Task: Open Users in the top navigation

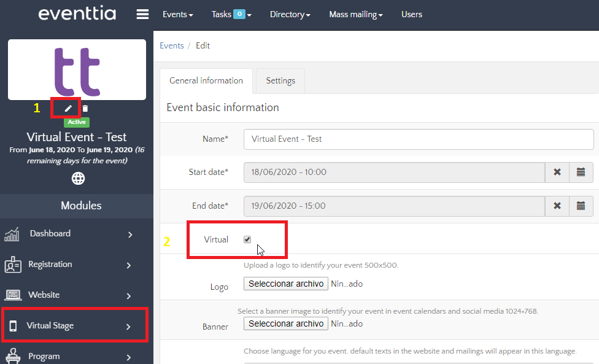Action: [412, 14]
